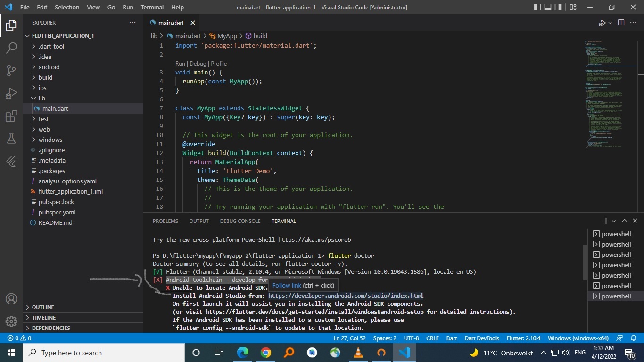Open run options dropdown arrow

tap(610, 23)
